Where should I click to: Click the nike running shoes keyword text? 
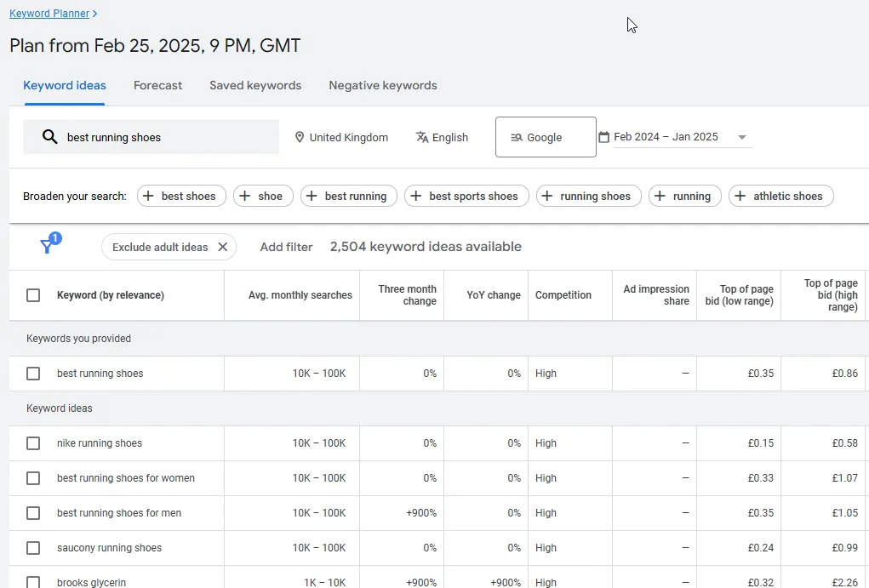click(100, 442)
